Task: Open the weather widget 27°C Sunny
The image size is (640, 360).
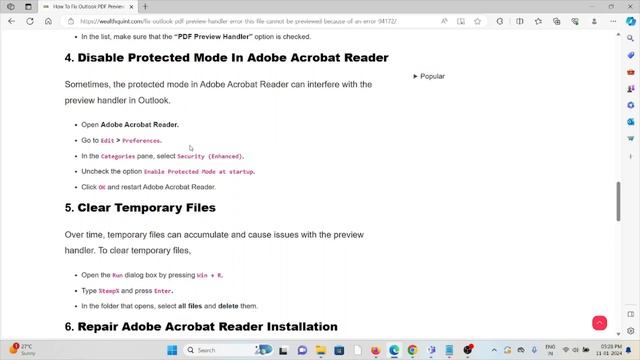Action: (22, 350)
